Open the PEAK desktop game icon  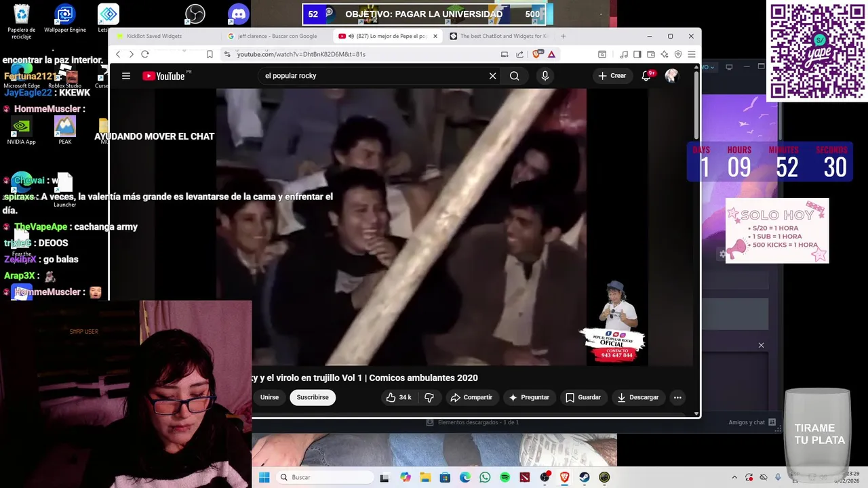point(65,131)
